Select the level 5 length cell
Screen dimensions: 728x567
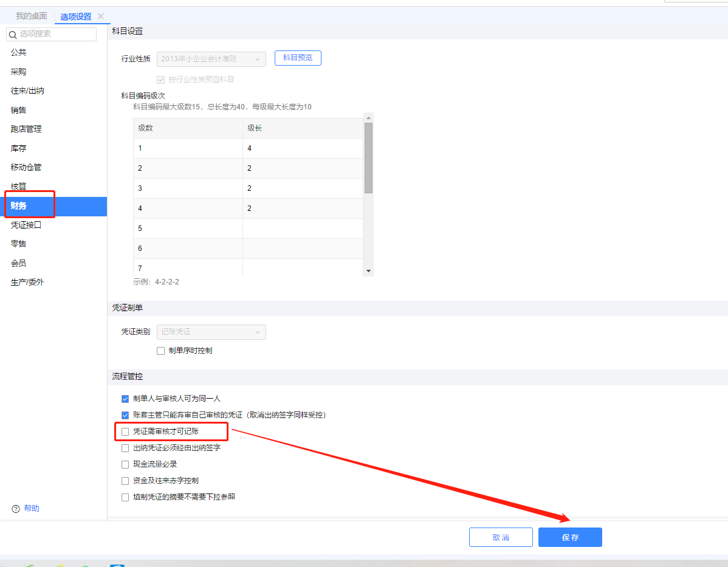click(302, 229)
